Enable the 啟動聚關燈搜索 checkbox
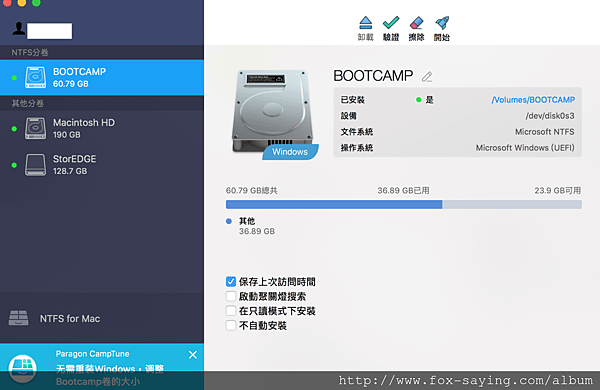The height and width of the screenshot is (390, 600). click(x=231, y=296)
